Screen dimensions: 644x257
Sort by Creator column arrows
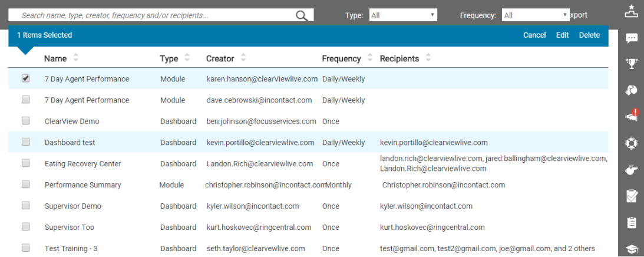coord(243,58)
